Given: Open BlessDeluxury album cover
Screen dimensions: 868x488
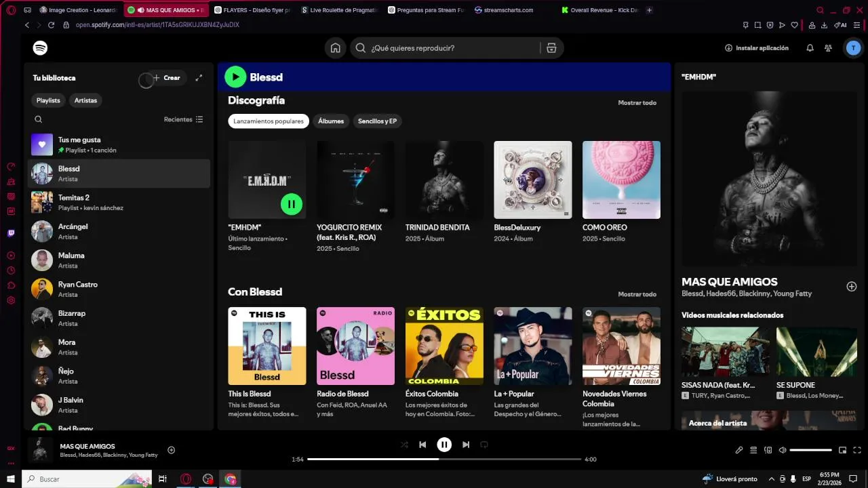Looking at the screenshot, I should [533, 180].
